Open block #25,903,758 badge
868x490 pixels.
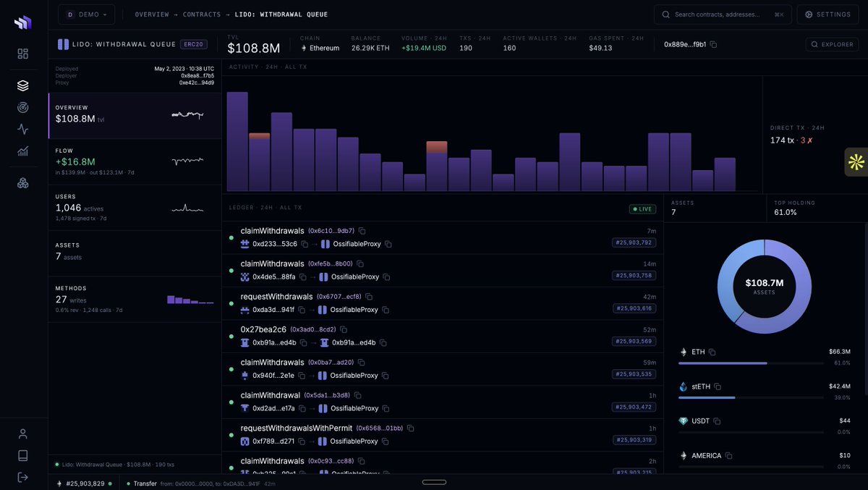[x=634, y=276]
